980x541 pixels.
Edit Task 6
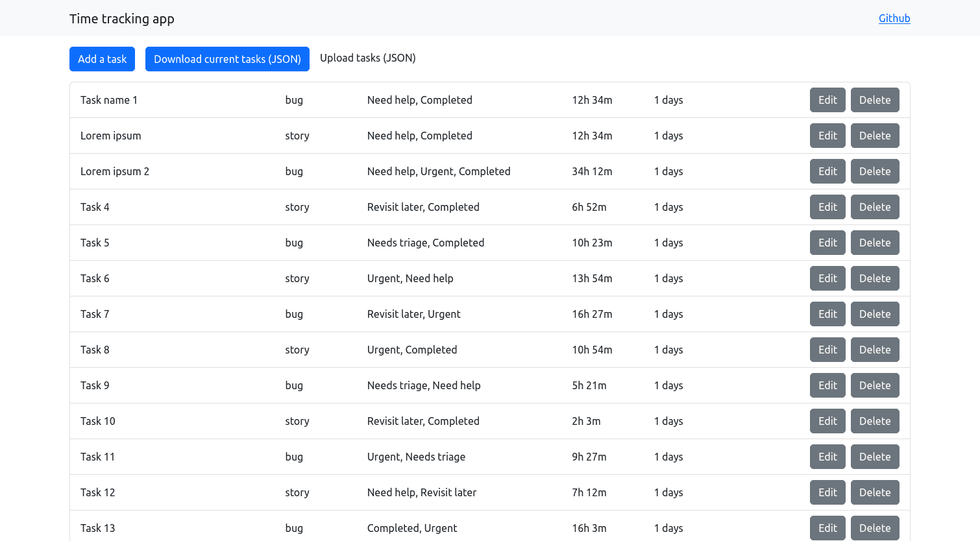[x=827, y=278]
